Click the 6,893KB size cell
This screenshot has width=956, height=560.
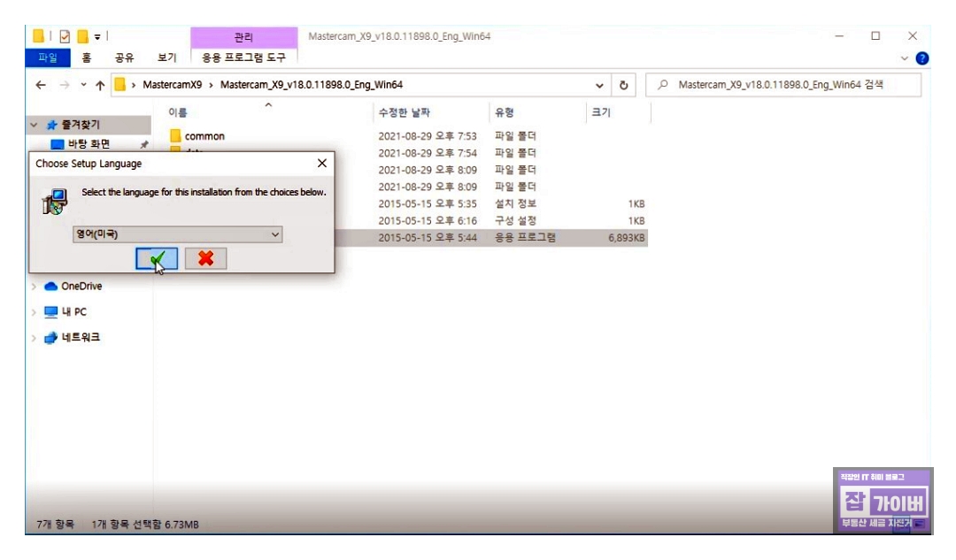[x=626, y=238]
